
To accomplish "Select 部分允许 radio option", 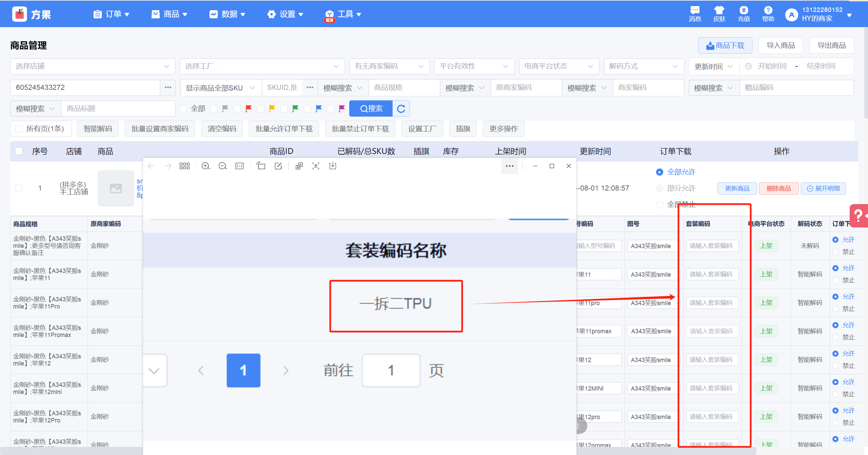I will click(659, 188).
